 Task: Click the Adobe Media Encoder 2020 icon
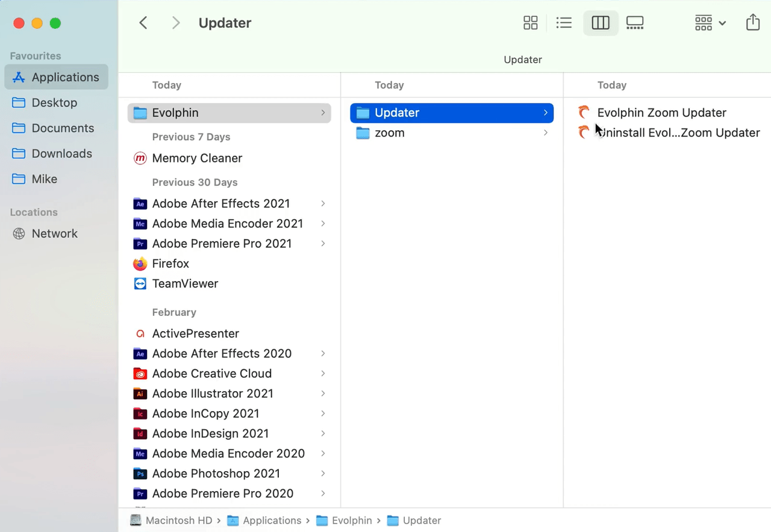(140, 453)
